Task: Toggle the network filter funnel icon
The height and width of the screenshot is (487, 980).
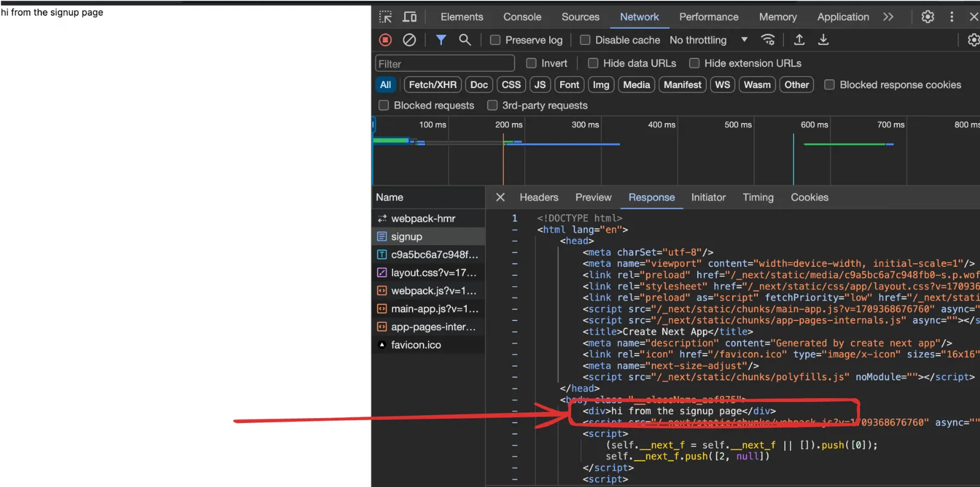Action: point(441,40)
